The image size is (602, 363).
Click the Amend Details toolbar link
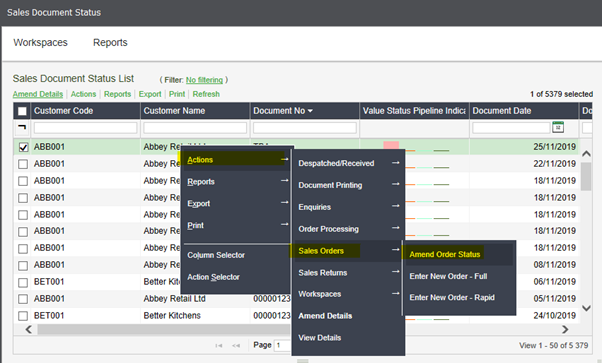[x=38, y=94]
